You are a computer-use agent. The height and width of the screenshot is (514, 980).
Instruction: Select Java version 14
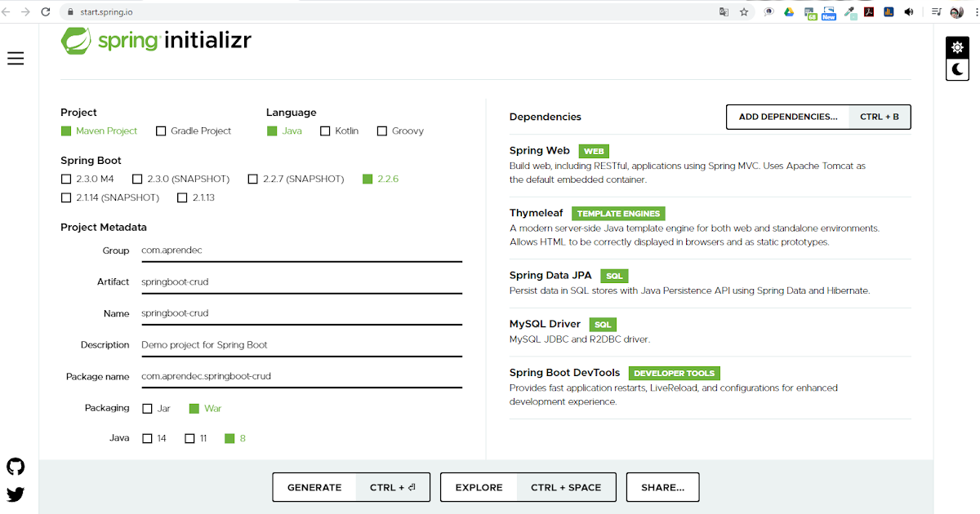pyautogui.click(x=147, y=438)
